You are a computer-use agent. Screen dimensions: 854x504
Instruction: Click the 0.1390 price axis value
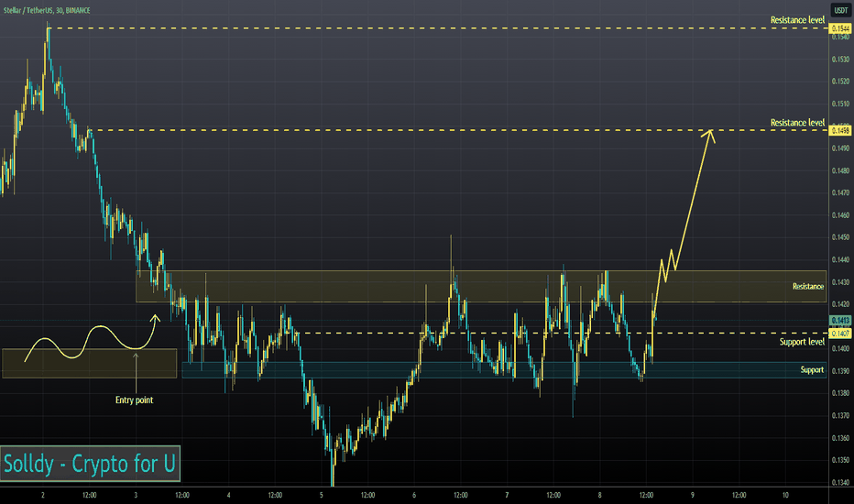840,370
